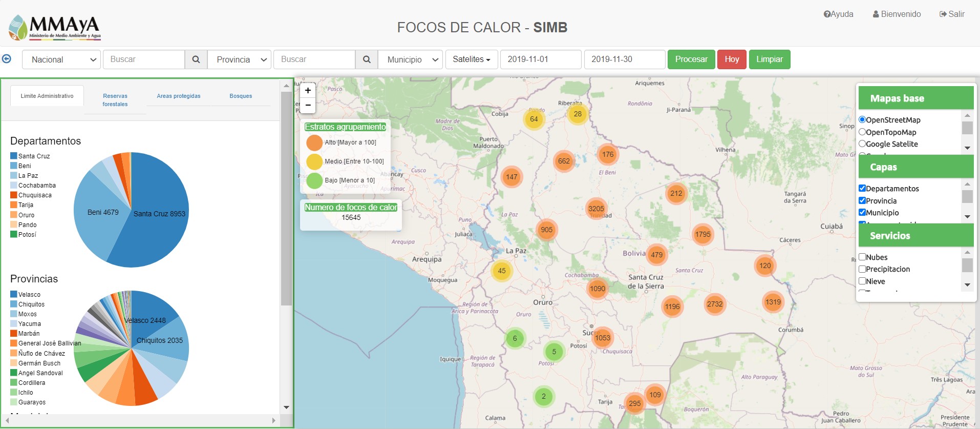The width and height of the screenshot is (980, 429).
Task: Click the department search magnifier icon
Action: [x=196, y=59]
